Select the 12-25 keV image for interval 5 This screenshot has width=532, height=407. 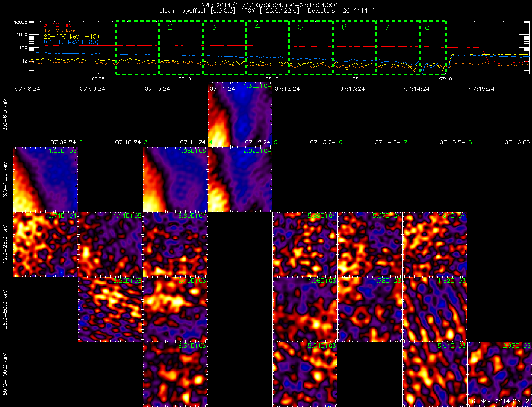(x=305, y=244)
